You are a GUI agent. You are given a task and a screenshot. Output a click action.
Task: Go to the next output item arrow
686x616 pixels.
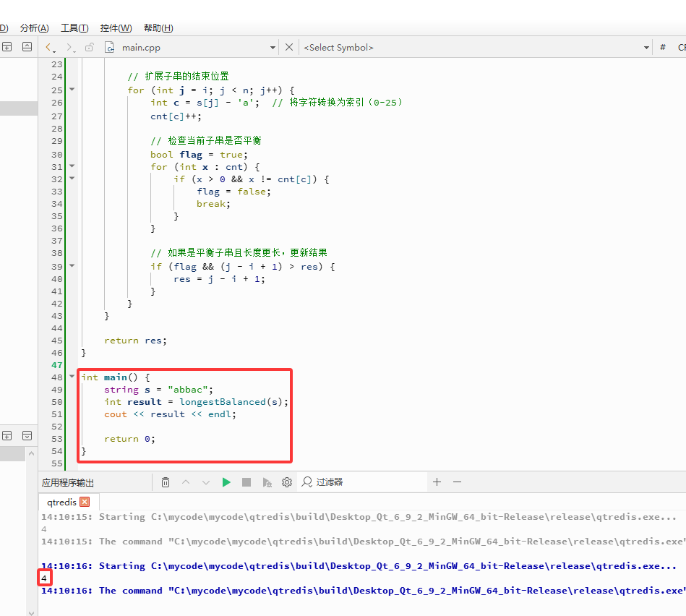(x=206, y=482)
